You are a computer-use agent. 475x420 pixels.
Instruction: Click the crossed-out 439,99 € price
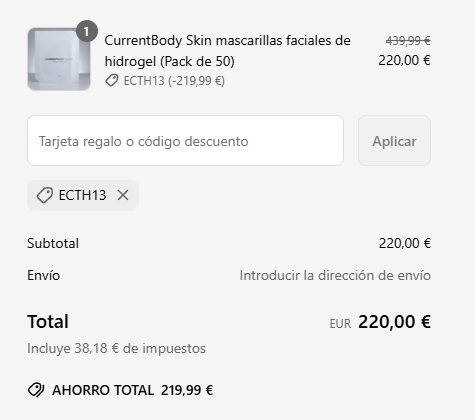tap(408, 41)
